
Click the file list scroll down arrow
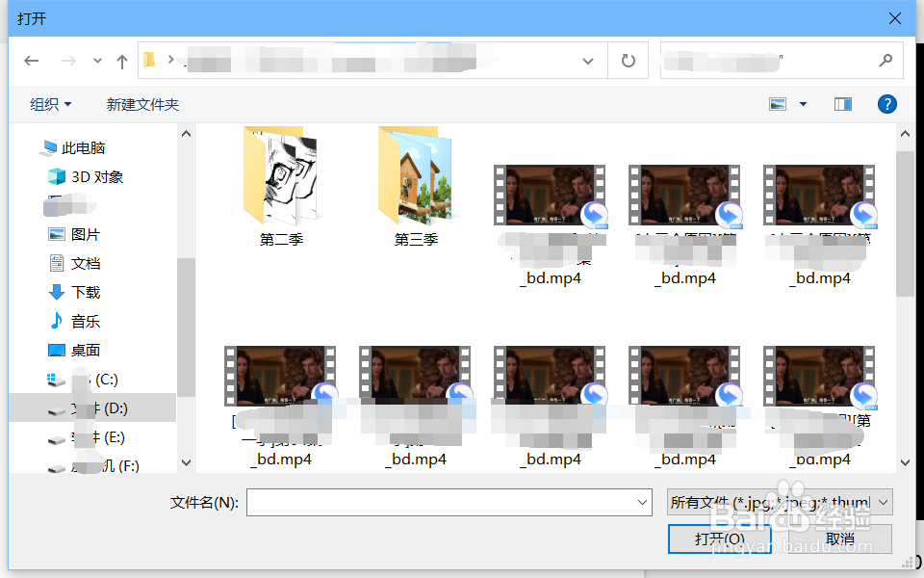pos(905,462)
